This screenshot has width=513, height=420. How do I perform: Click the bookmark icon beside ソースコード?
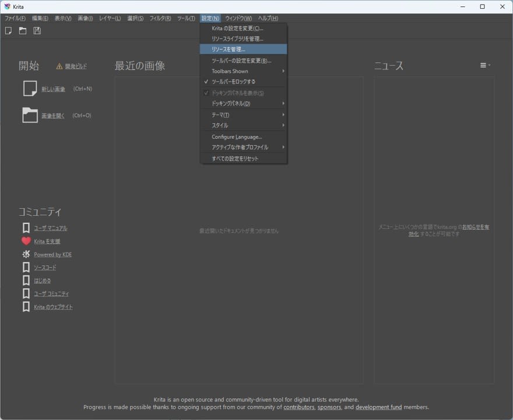(x=26, y=267)
